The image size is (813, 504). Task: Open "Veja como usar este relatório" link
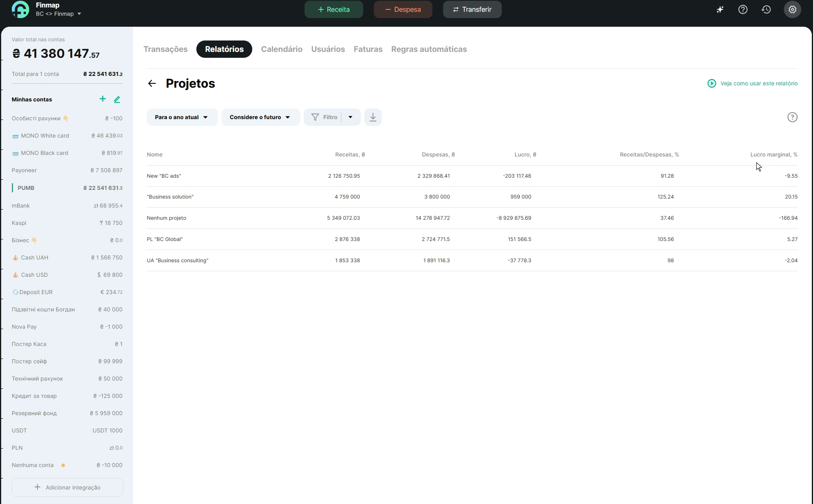[758, 83]
